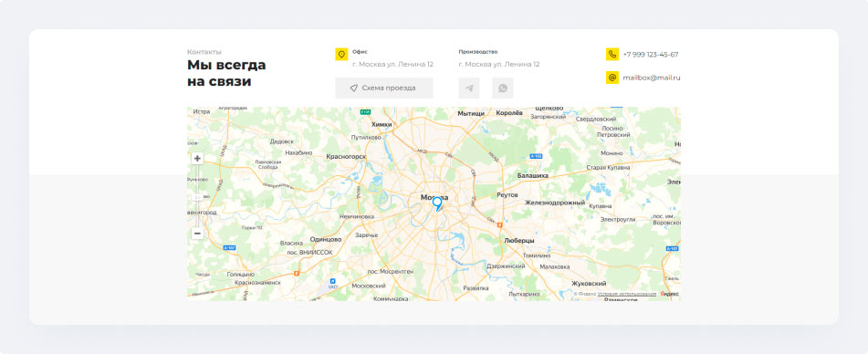Open WhatsApp chat via its icon
Screen dimensions: 868x354
pyautogui.click(x=503, y=88)
